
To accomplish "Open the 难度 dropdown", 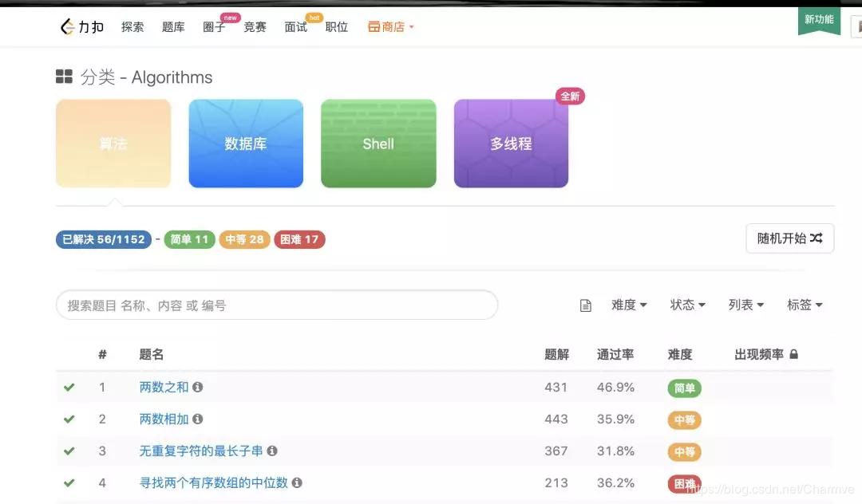I will [630, 305].
